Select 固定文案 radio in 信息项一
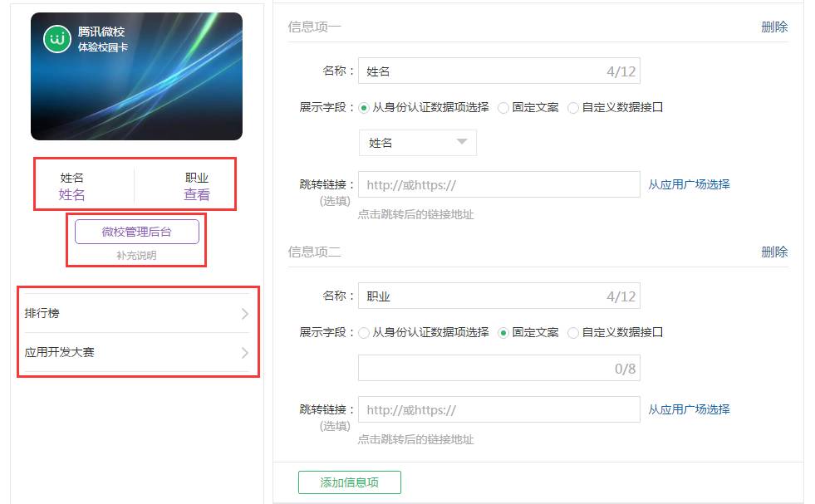The width and height of the screenshot is (815, 504). (x=503, y=108)
